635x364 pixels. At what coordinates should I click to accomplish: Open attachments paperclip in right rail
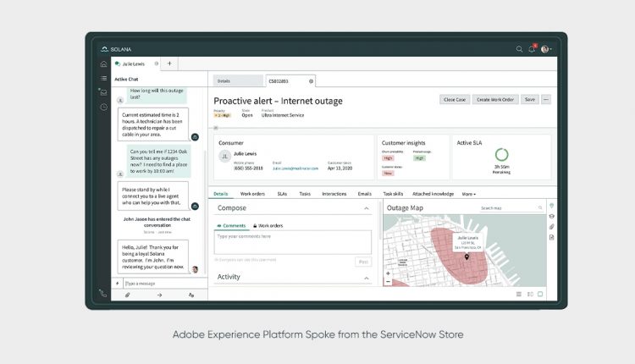(x=551, y=227)
